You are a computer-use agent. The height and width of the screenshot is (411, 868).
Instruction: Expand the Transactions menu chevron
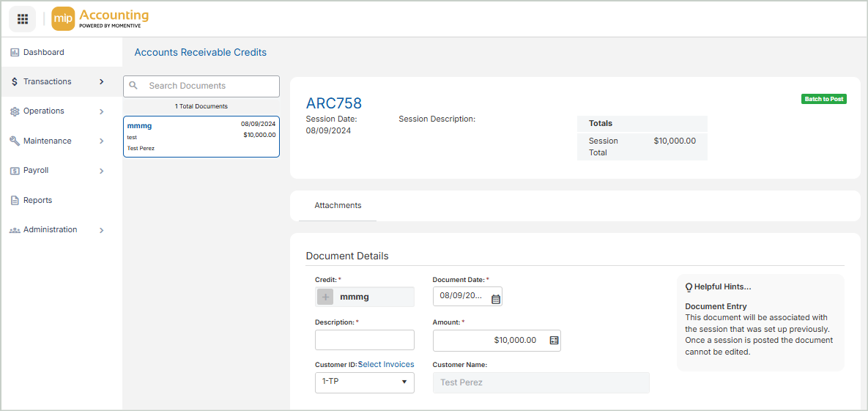coord(101,82)
